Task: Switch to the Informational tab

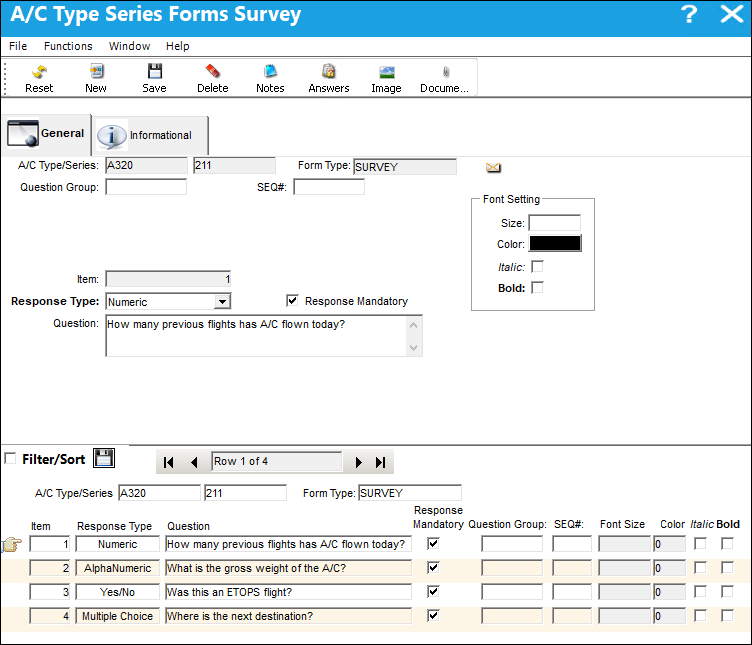Action: pyautogui.click(x=151, y=135)
